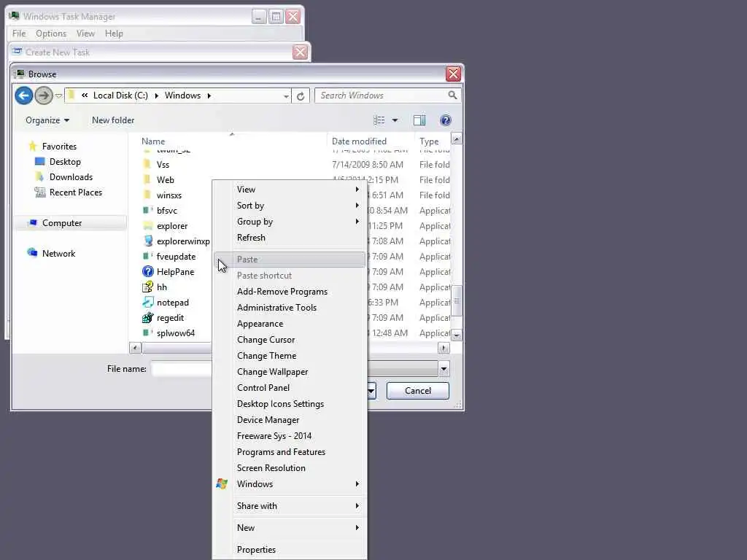Choose Control Panel entry

(290, 388)
